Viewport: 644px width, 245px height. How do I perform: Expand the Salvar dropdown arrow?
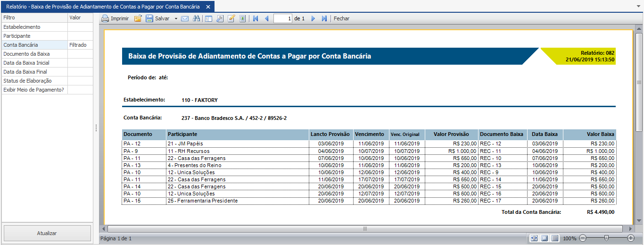pos(176,18)
